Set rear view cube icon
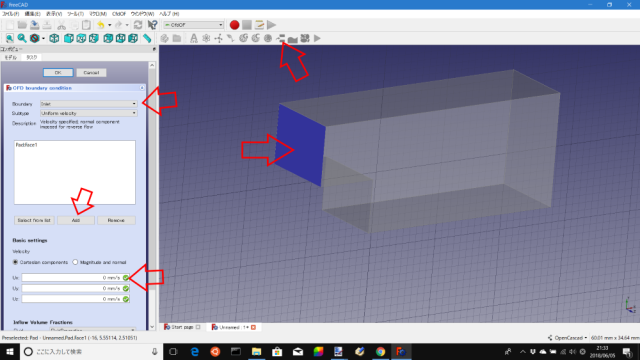The width and height of the screenshot is (640, 360). click(108, 38)
